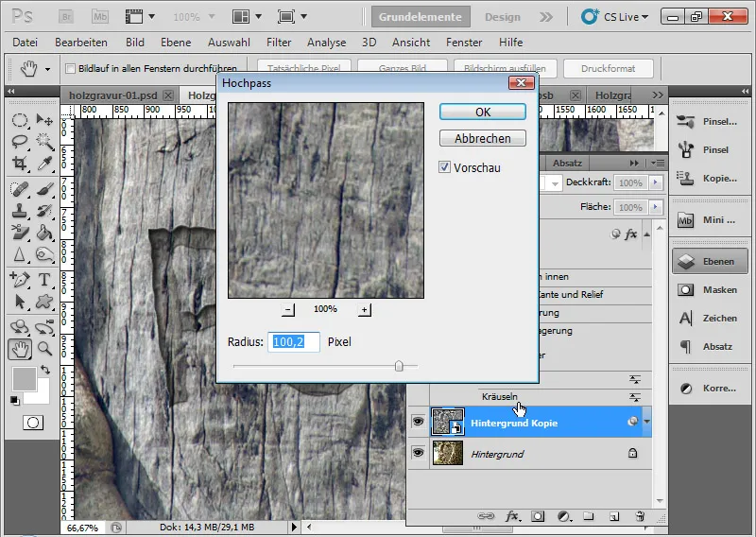Open the Deckkraft dropdown arrow
Viewport: 756px width, 537px height.
click(x=655, y=182)
